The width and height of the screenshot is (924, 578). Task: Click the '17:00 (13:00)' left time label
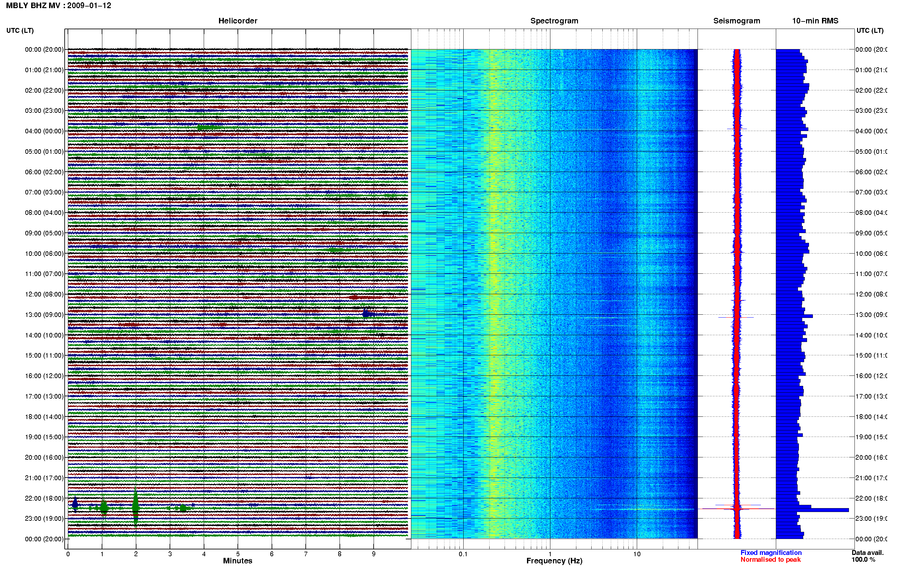pos(44,396)
